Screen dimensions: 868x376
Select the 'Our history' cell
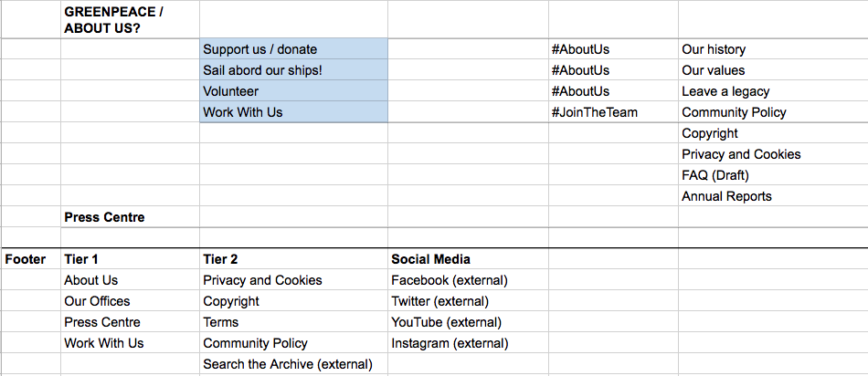(773, 49)
